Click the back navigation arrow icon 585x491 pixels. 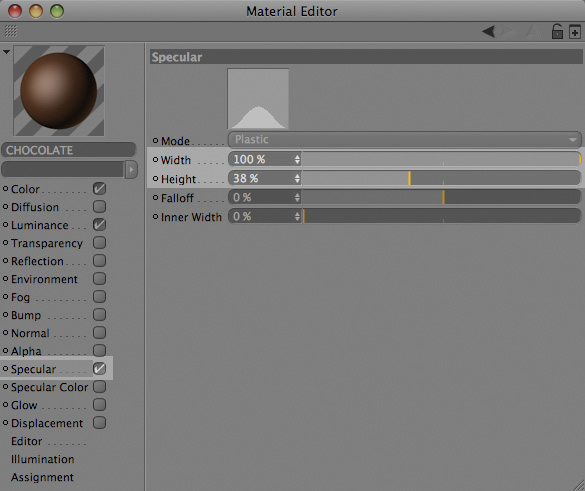coord(488,31)
